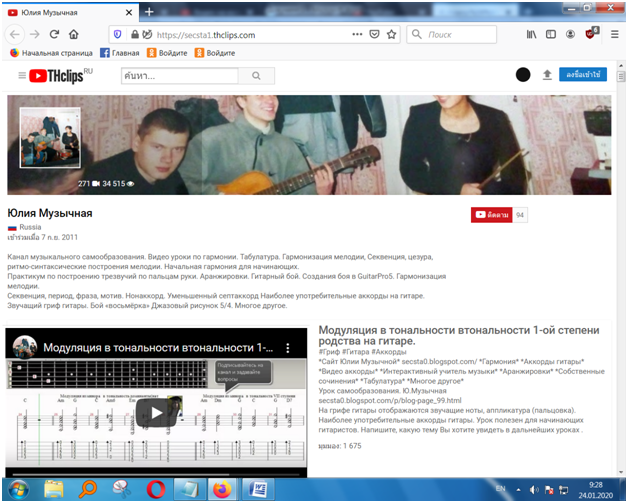Screen dimensions: 628x503
Task: Launch Opera from taskbar
Action: tap(156, 489)
